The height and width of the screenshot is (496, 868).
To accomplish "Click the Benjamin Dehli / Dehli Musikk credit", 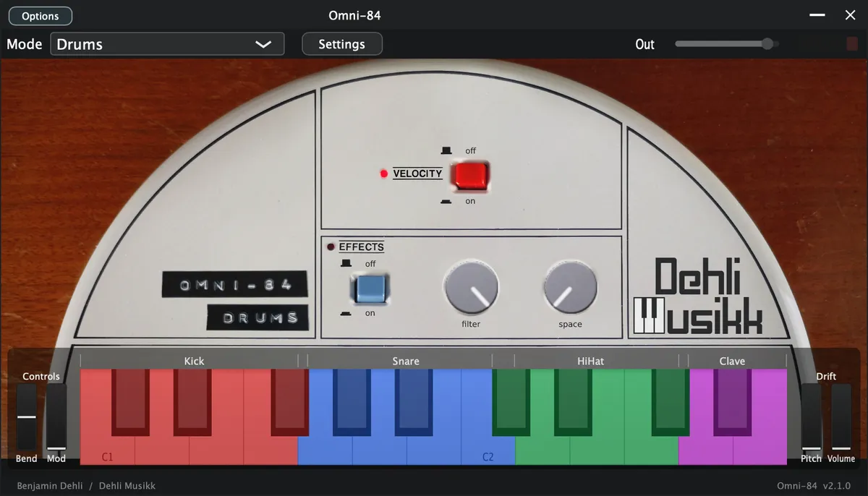I will pyautogui.click(x=87, y=486).
